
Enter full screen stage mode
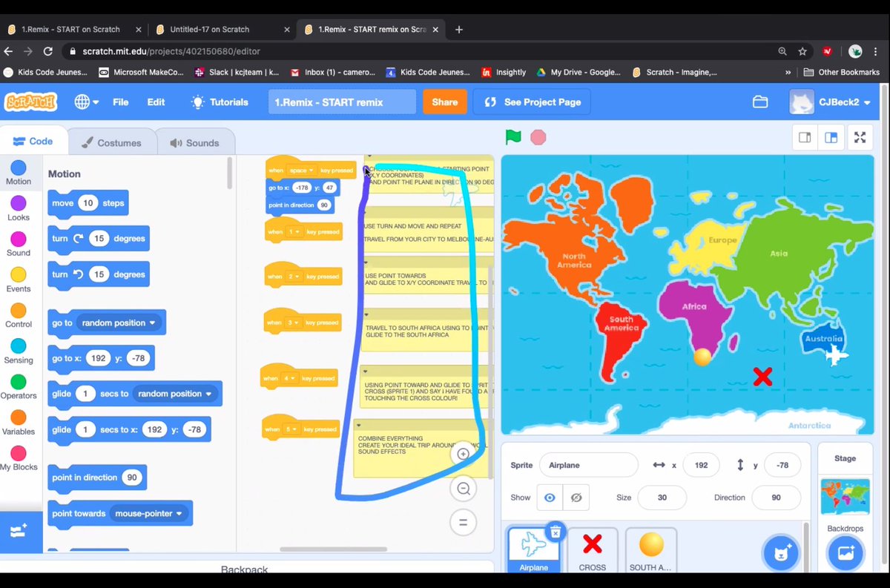point(860,137)
